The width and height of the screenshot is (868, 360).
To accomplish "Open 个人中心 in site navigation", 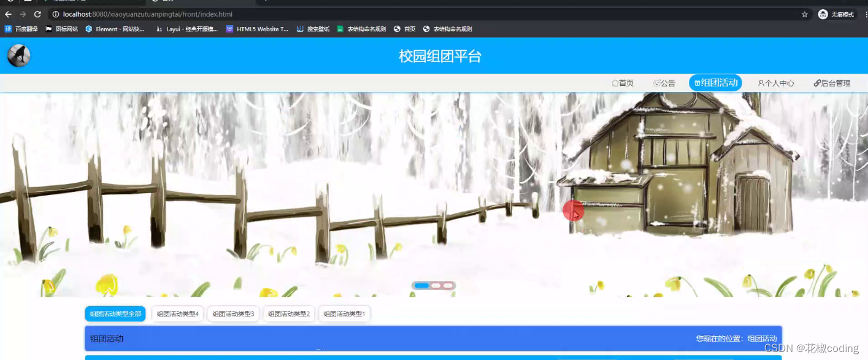I will click(x=776, y=83).
